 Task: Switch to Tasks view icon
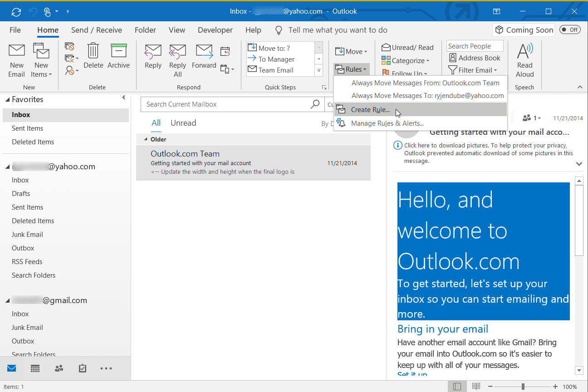[x=83, y=368]
